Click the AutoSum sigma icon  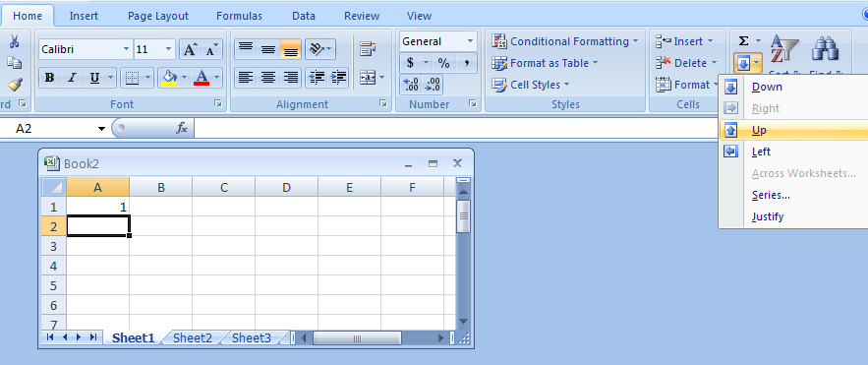pyautogui.click(x=744, y=41)
